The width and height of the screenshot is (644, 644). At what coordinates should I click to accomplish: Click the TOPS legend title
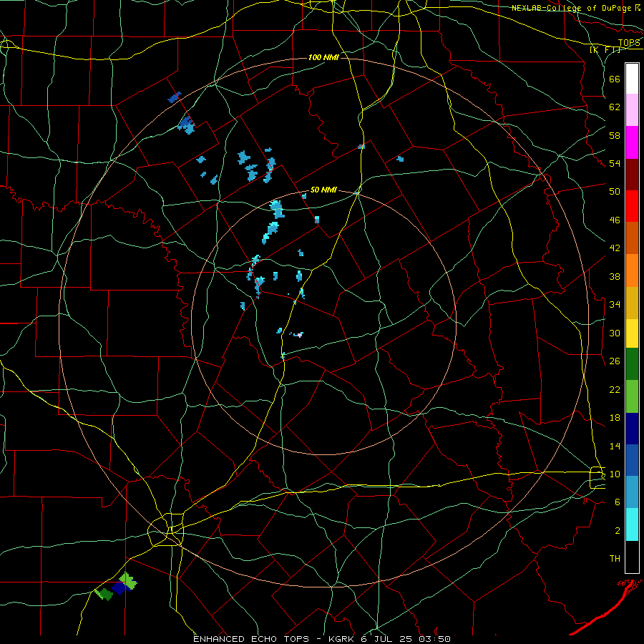point(629,43)
